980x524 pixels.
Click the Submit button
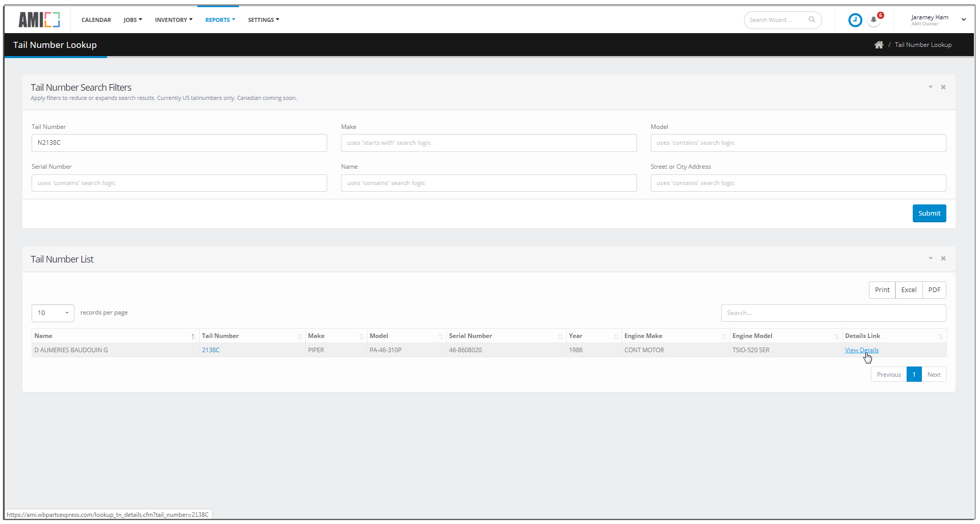(x=929, y=214)
